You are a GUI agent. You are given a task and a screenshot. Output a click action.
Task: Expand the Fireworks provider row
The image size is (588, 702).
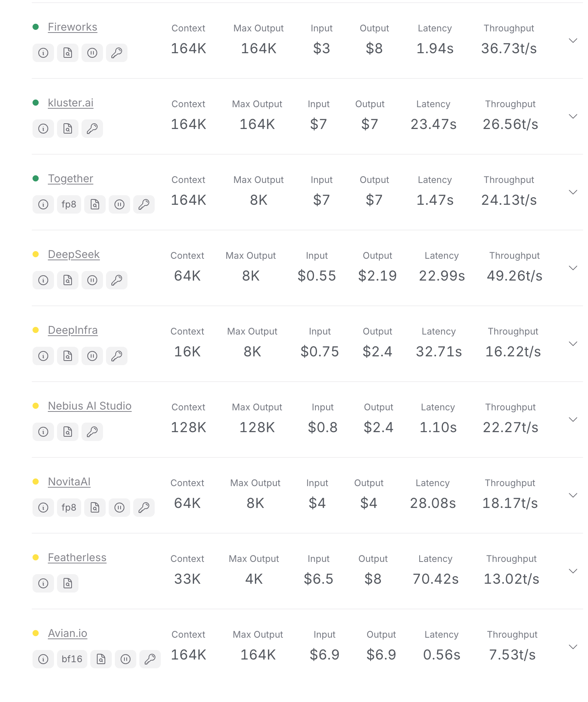coord(573,41)
